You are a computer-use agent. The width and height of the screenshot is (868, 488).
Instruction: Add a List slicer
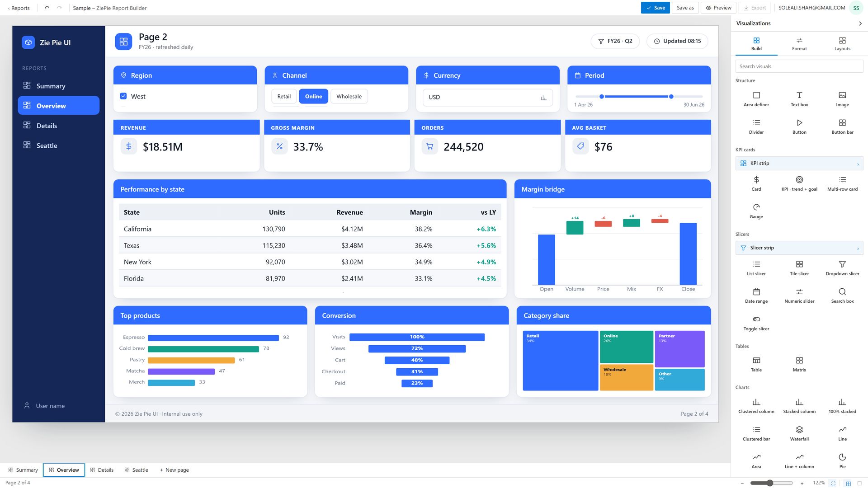pyautogui.click(x=756, y=268)
